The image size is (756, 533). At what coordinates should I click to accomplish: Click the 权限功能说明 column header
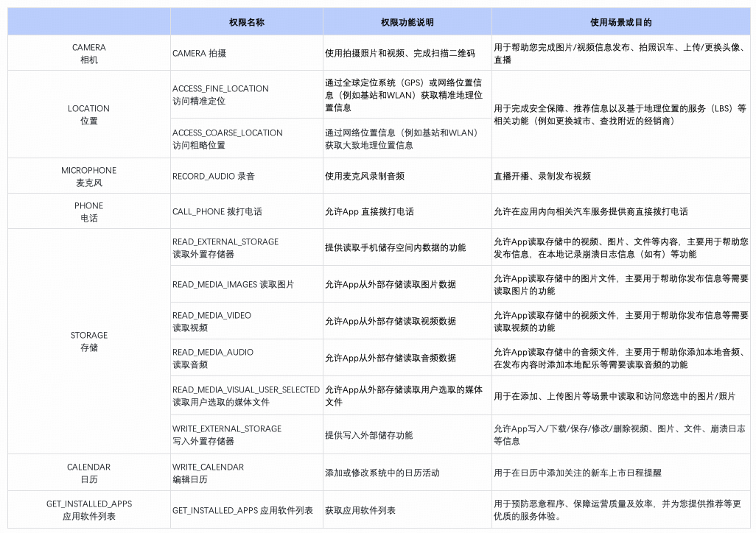click(407, 22)
